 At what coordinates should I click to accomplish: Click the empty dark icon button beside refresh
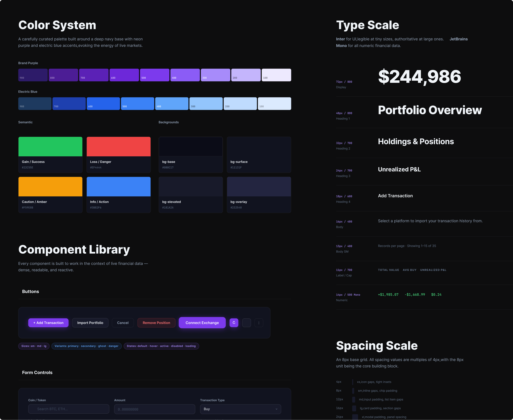coord(246,323)
